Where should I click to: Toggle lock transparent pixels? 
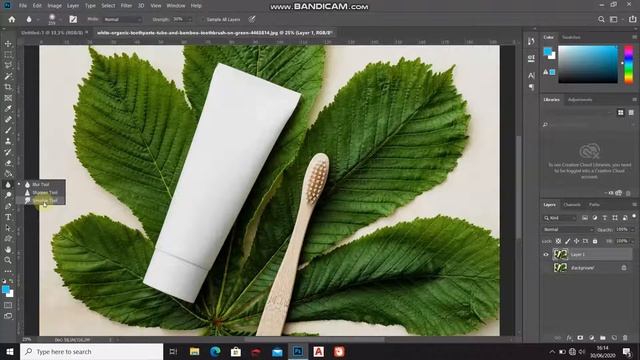(x=558, y=241)
